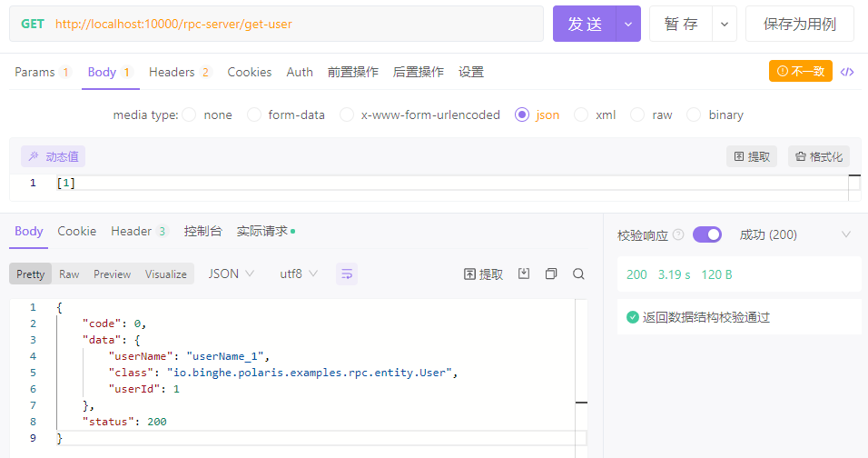Expand the 成功 (200) validation chevron
The width and height of the screenshot is (868, 458).
846,234
